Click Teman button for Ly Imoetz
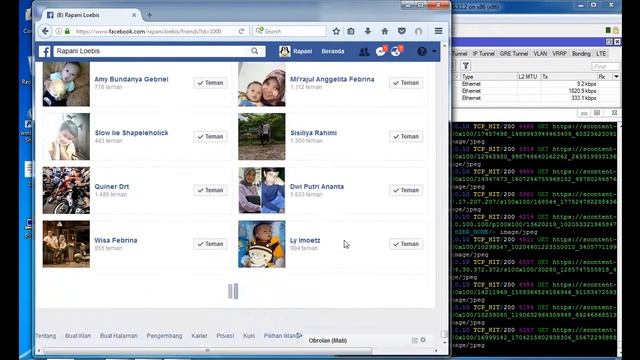 pyautogui.click(x=406, y=244)
